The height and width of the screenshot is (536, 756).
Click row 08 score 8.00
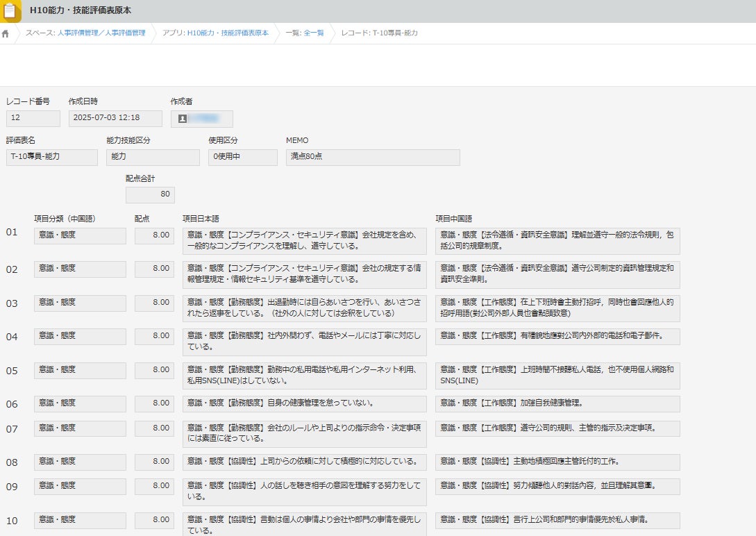coord(154,462)
